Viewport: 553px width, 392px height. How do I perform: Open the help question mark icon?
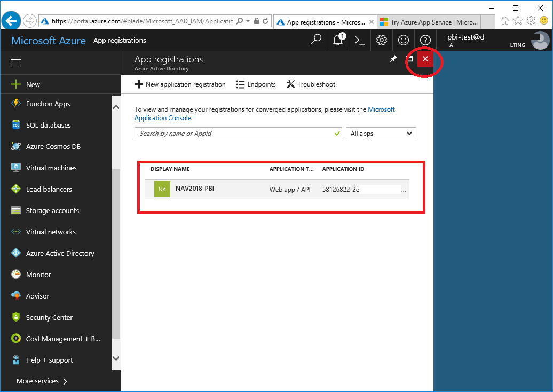point(425,40)
